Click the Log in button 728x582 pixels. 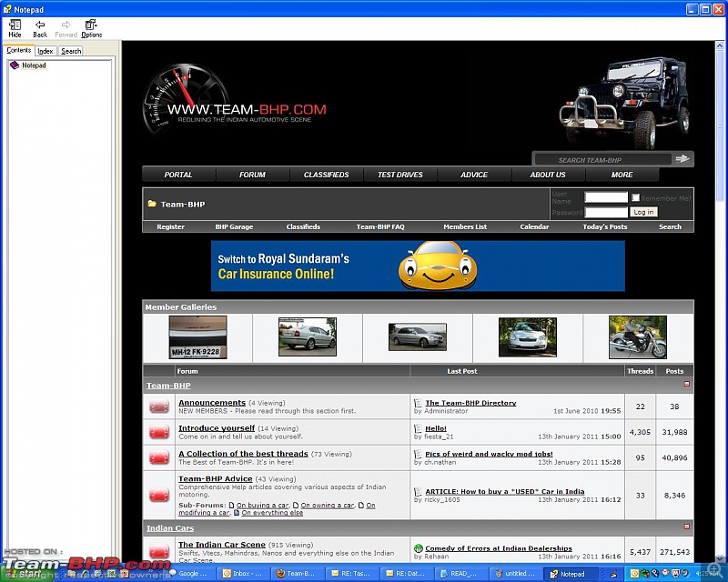click(643, 212)
